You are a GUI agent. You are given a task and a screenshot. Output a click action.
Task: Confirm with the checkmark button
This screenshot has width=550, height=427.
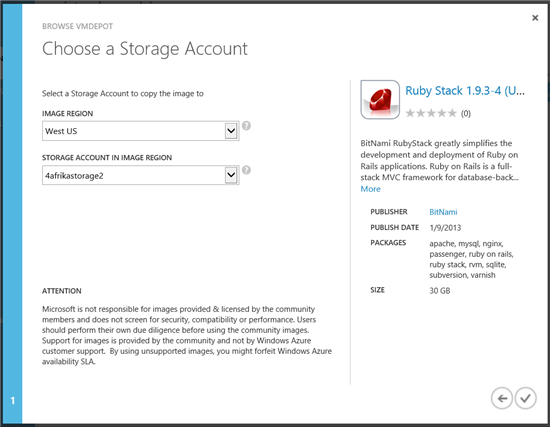(525, 398)
